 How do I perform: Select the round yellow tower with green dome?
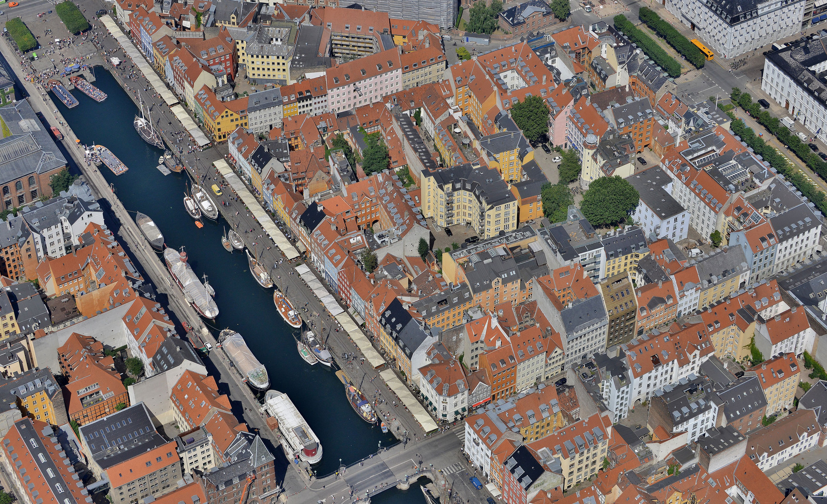pos(588,160)
